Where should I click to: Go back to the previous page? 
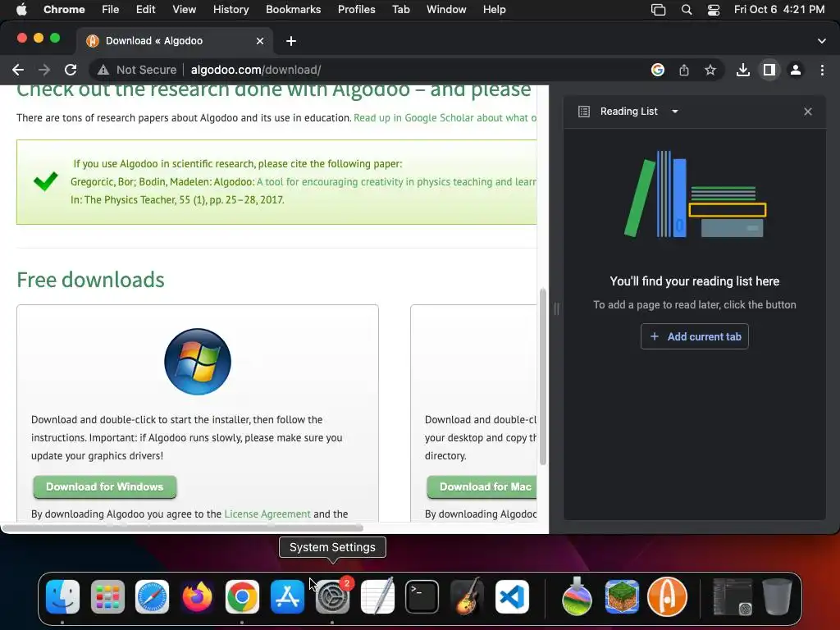pos(18,70)
